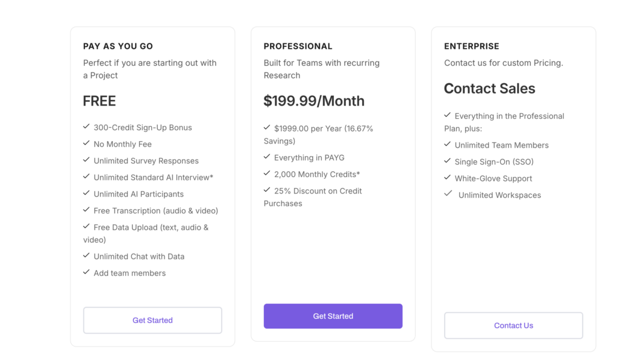This screenshot has width=617, height=364.
Task: Click the Contact Sales title
Action: coord(489,89)
